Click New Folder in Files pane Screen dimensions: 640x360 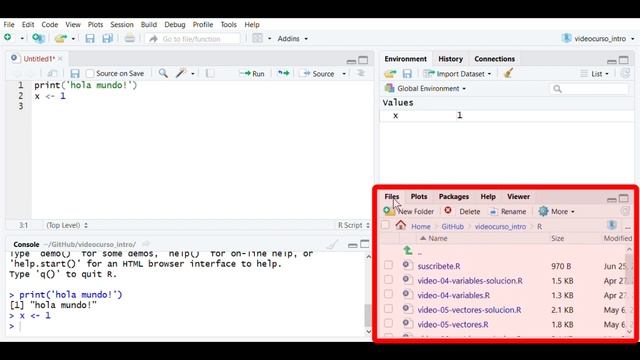[x=409, y=211]
